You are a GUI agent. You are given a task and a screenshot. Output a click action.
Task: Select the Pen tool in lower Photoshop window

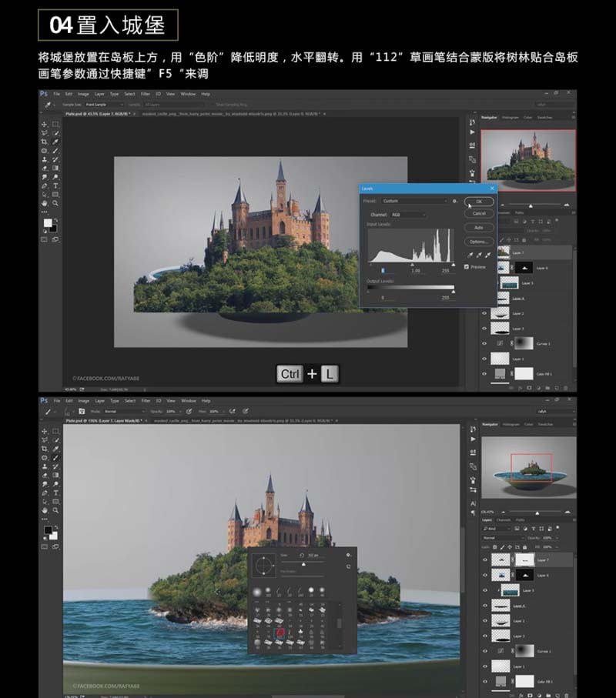coord(44,493)
